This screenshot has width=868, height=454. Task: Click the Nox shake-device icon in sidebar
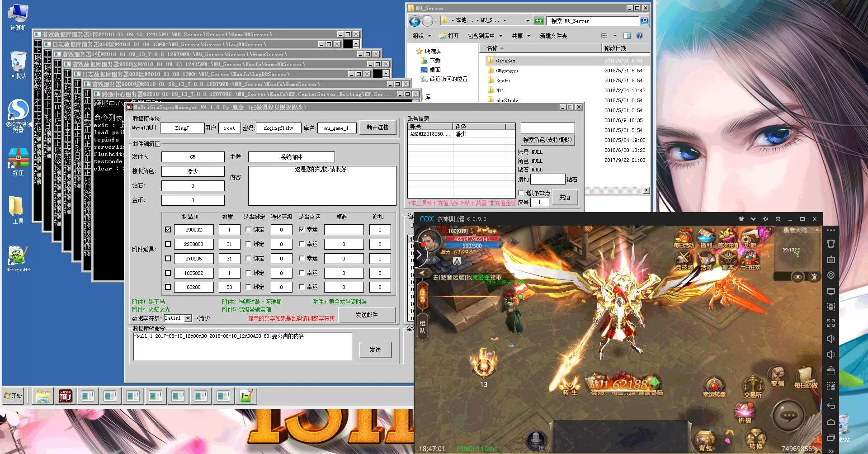click(830, 244)
